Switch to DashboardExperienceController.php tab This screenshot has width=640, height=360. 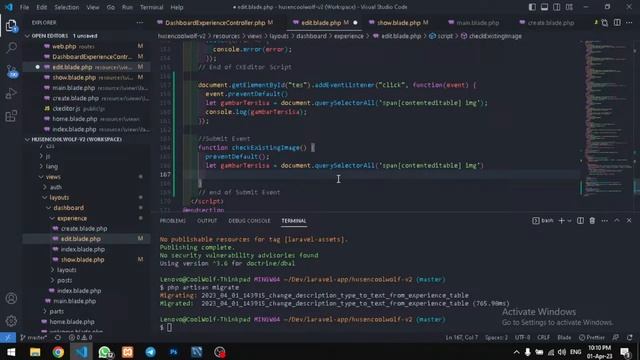coord(215,23)
